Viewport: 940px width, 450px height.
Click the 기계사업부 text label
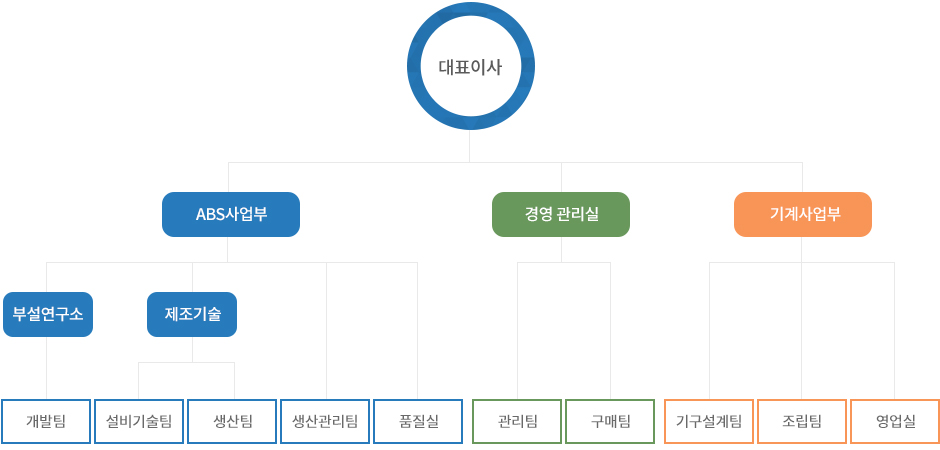[x=805, y=215]
